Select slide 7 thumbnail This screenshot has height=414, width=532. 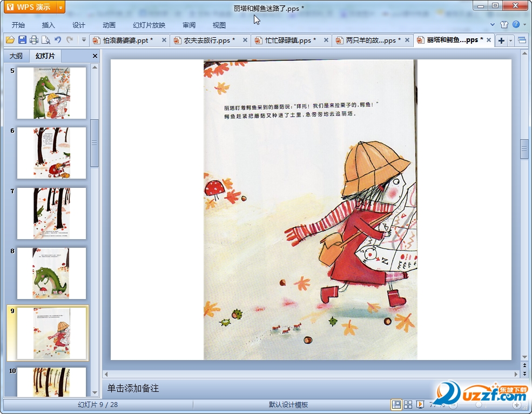coord(51,213)
